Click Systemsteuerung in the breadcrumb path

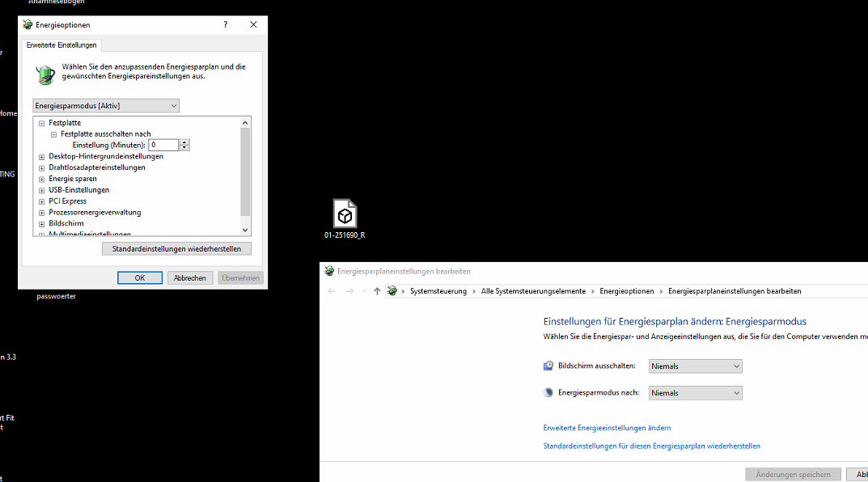pyautogui.click(x=438, y=291)
